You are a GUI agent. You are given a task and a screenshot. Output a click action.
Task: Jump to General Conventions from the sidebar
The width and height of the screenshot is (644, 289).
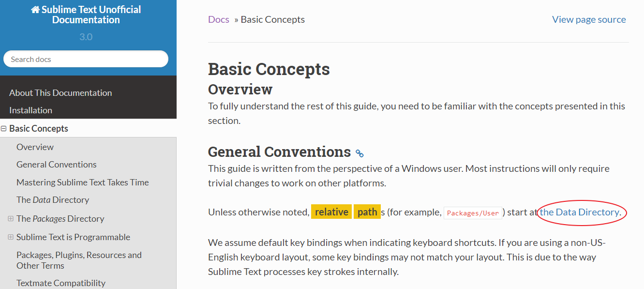click(57, 165)
